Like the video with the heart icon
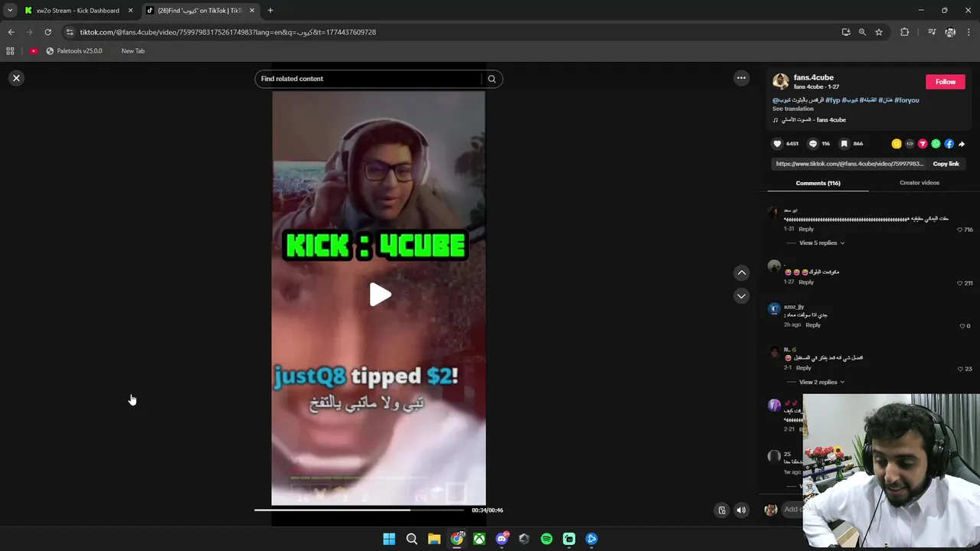This screenshot has width=980, height=551. pos(777,144)
